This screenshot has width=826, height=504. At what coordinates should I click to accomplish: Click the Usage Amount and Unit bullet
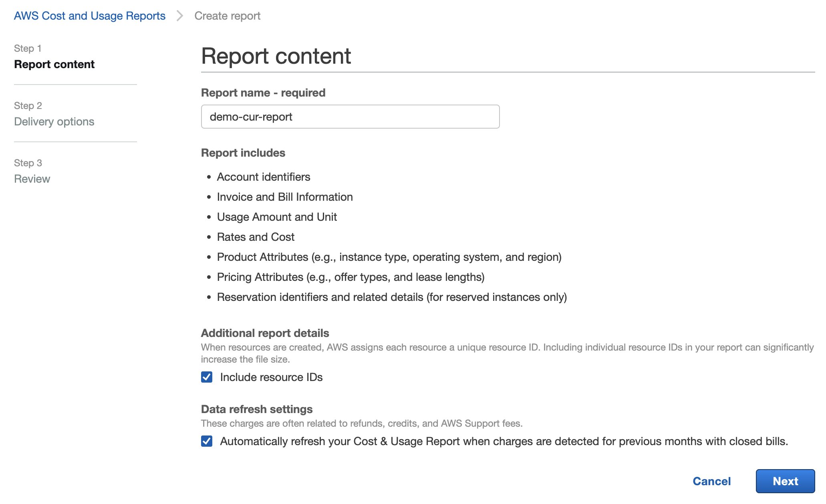click(277, 217)
